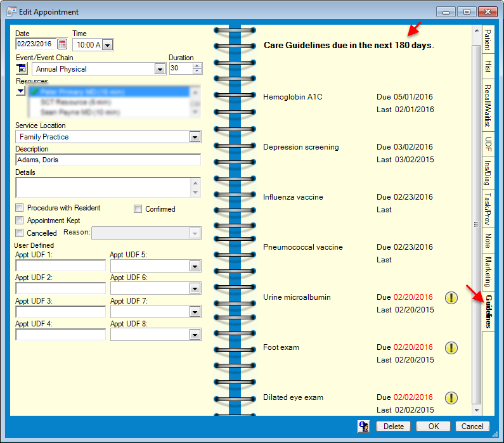Click the Delete button
This screenshot has width=504, height=443.
[394, 427]
